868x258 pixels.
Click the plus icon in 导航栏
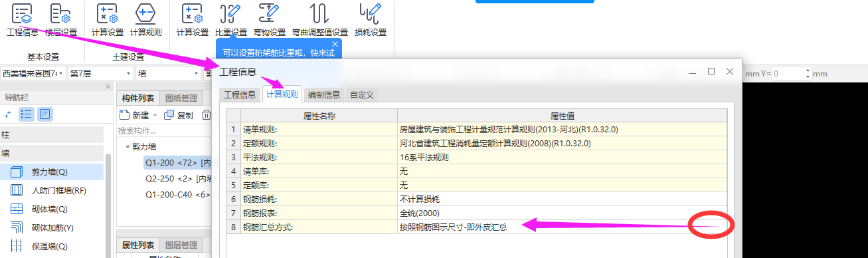pyautogui.click(x=8, y=114)
